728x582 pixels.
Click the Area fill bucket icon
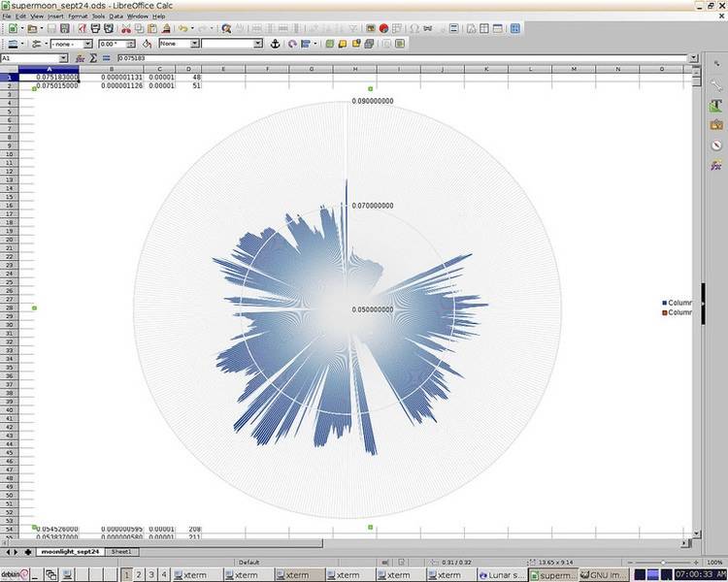(x=148, y=44)
